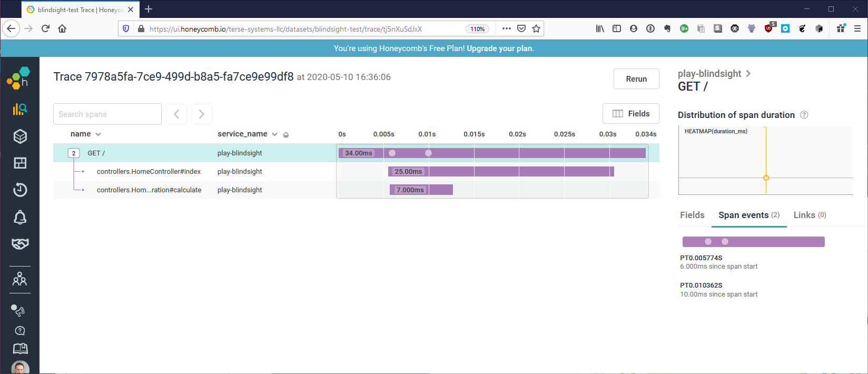
Task: Switch to the Links tab
Action: 810,215
